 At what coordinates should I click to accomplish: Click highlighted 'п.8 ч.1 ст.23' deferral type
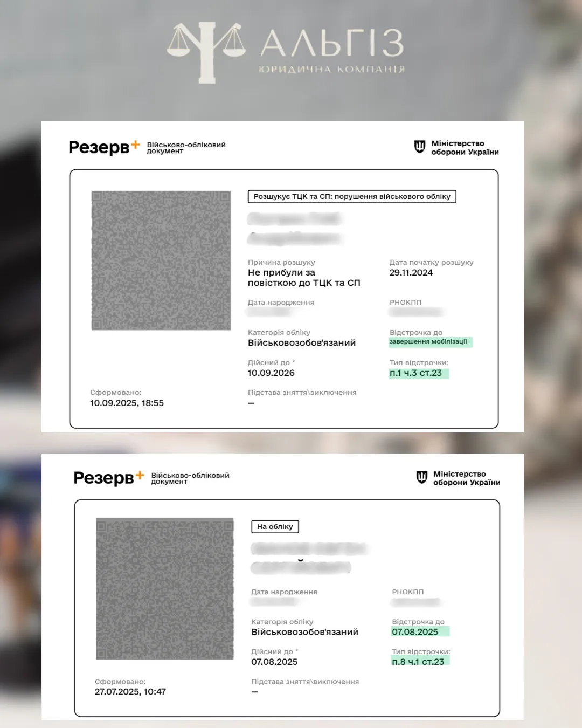point(420,661)
